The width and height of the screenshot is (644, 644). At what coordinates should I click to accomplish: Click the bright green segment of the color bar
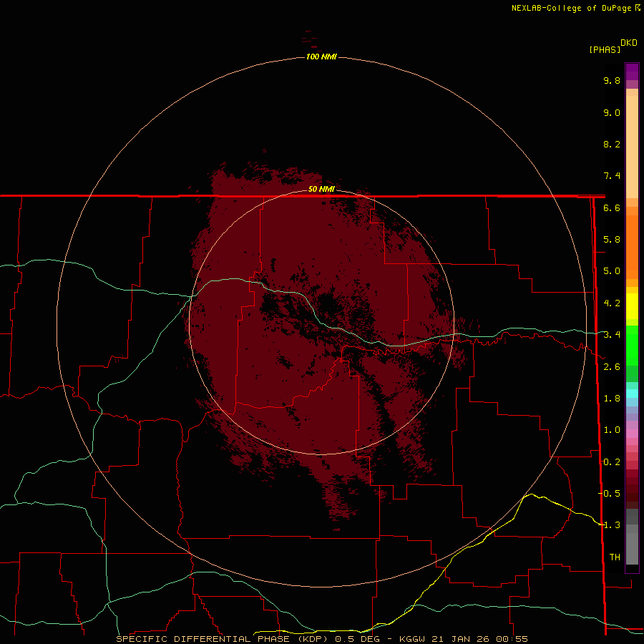pyautogui.click(x=632, y=345)
